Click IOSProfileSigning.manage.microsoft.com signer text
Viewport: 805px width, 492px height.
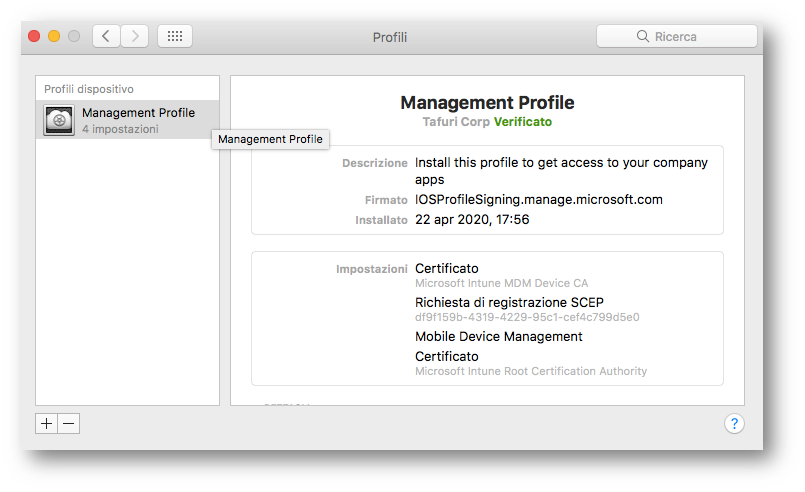[x=539, y=199]
